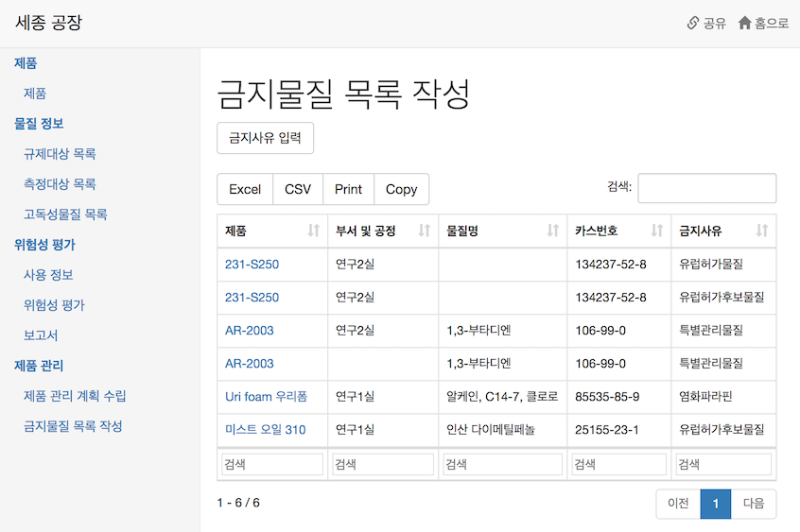Sort by 부서 및 공정 column arrows

424,231
